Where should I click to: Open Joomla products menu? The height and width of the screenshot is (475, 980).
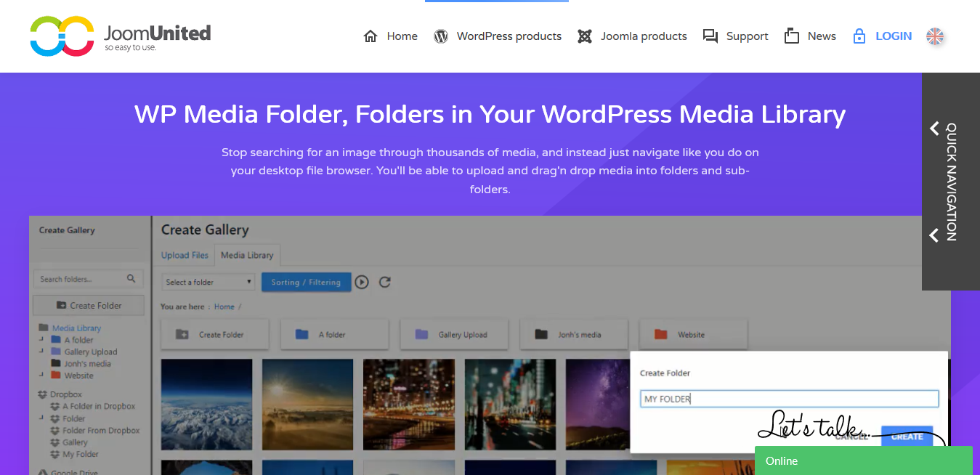coord(644,36)
